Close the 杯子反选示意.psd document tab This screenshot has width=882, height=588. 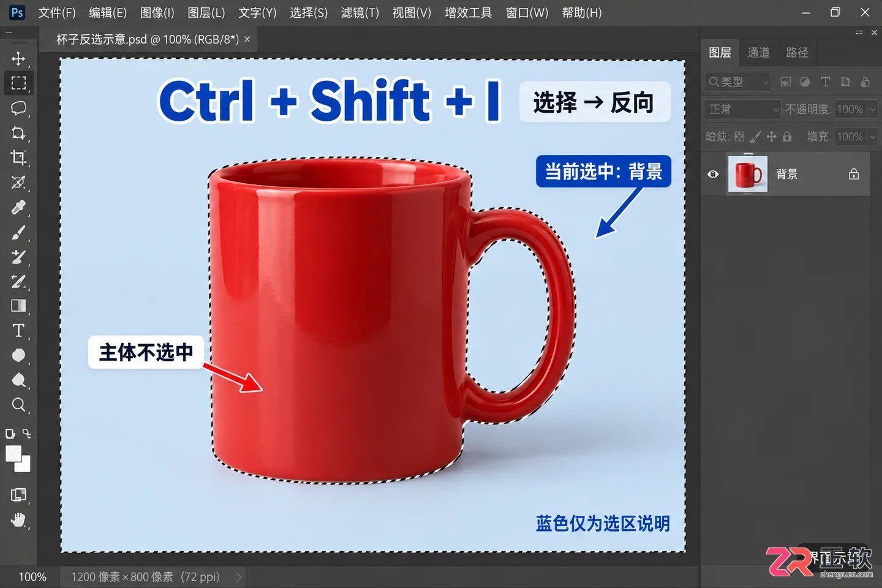click(247, 40)
